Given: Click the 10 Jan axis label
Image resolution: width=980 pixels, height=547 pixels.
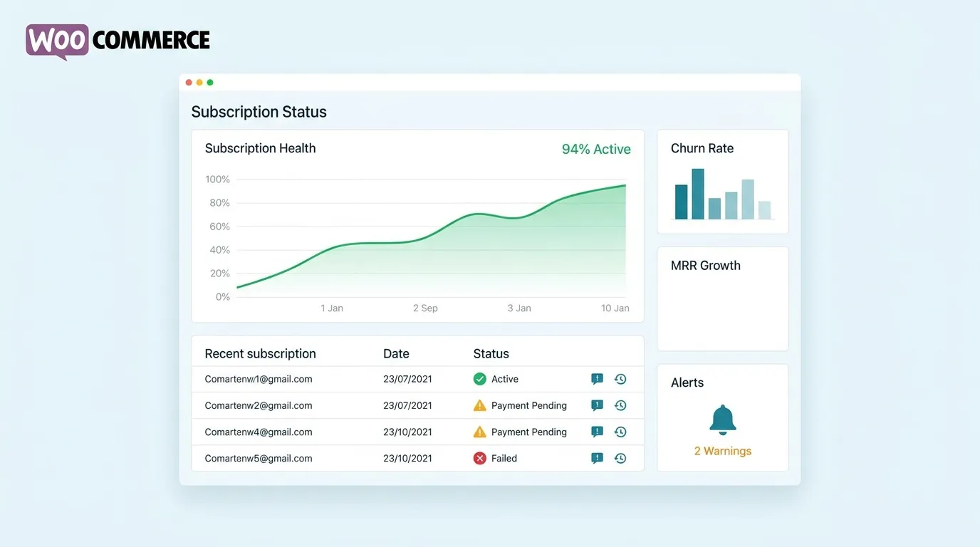Looking at the screenshot, I should (x=615, y=308).
